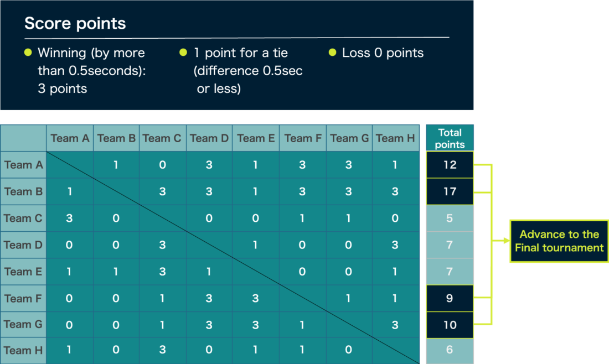Click Team G total of 10

[450, 325]
